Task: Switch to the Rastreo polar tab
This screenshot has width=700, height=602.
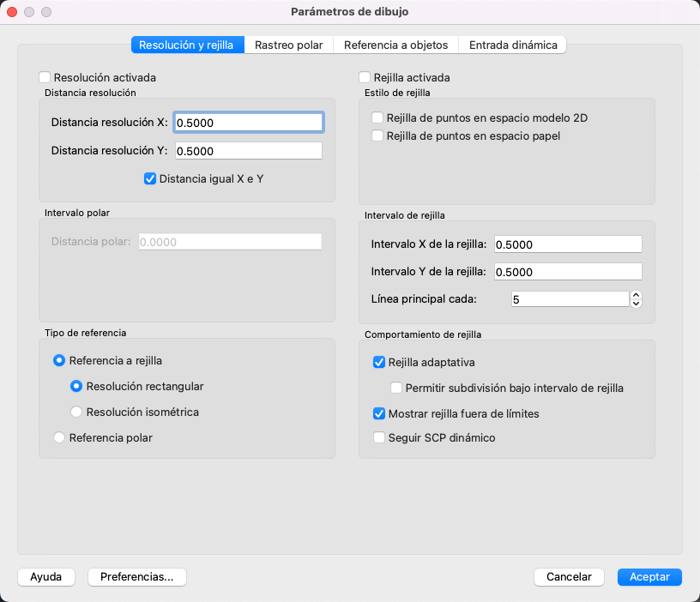Action: (288, 45)
